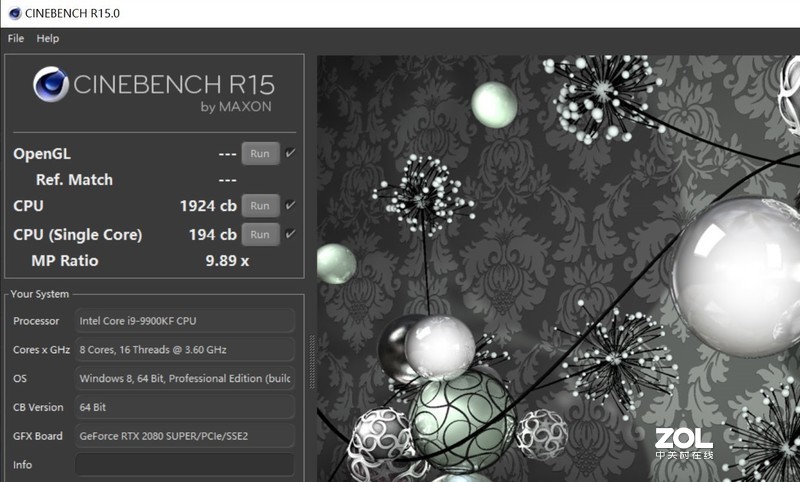
Task: Open the Help menu
Action: pyautogui.click(x=47, y=38)
